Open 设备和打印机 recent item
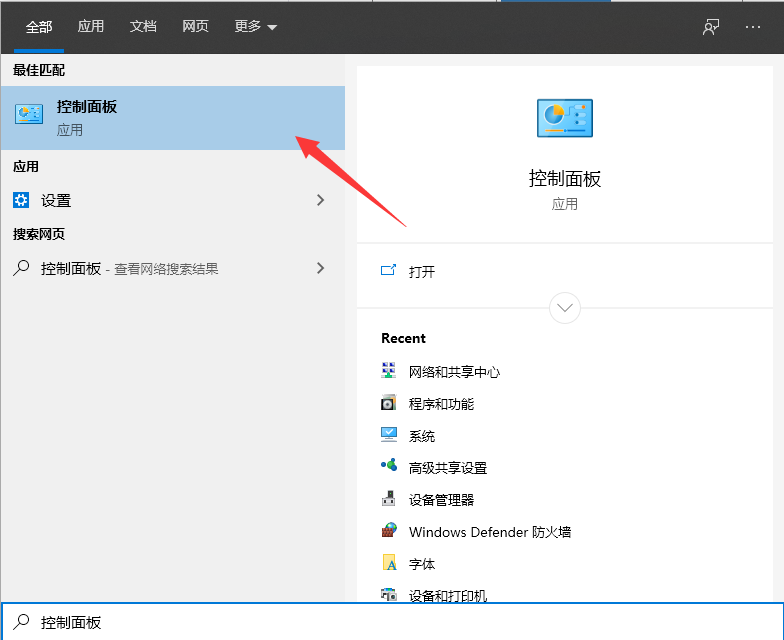The height and width of the screenshot is (640, 784). click(x=447, y=595)
